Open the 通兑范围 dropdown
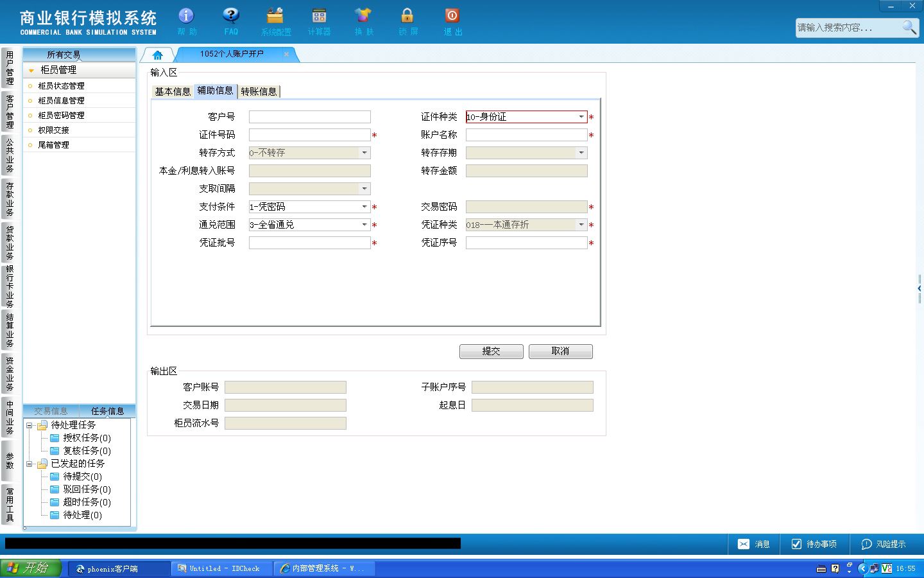This screenshot has width=924, height=578. click(364, 225)
